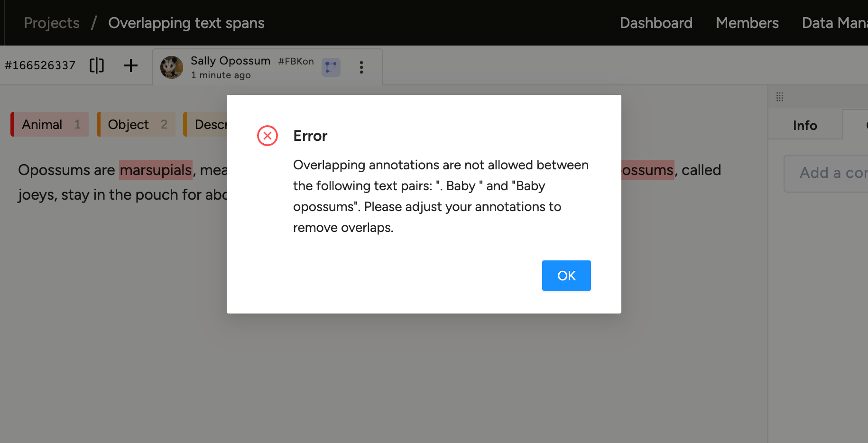Click the red color bar on the Animal label
This screenshot has width=868, height=443.
tap(11, 124)
